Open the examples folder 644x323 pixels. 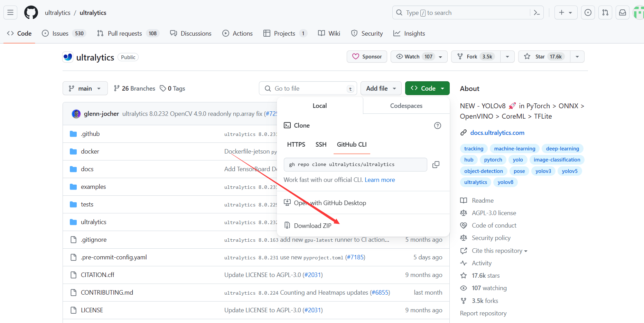(93, 187)
